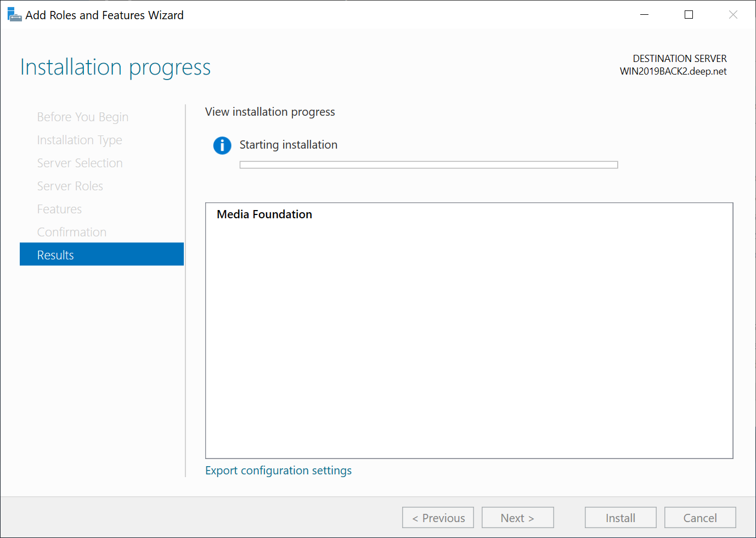Screen dimensions: 756x538
Task: Click the destination server name WIN2019BACK2.deep.net
Action: click(x=673, y=71)
